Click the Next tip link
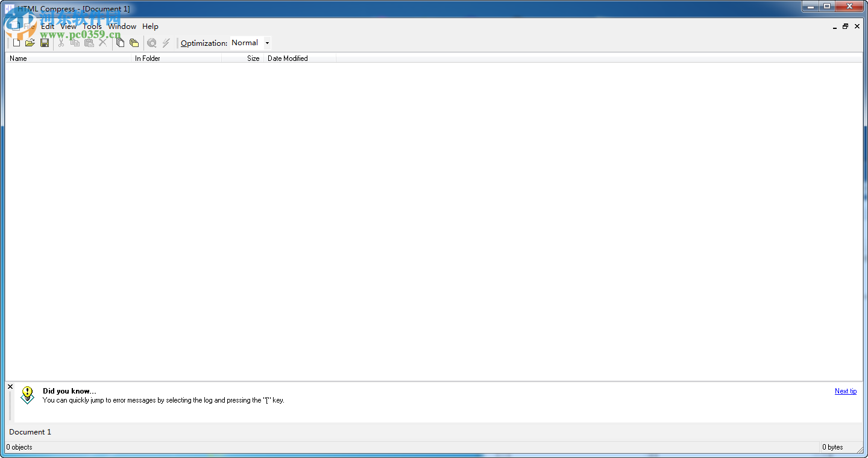The height and width of the screenshot is (458, 868). pos(845,391)
